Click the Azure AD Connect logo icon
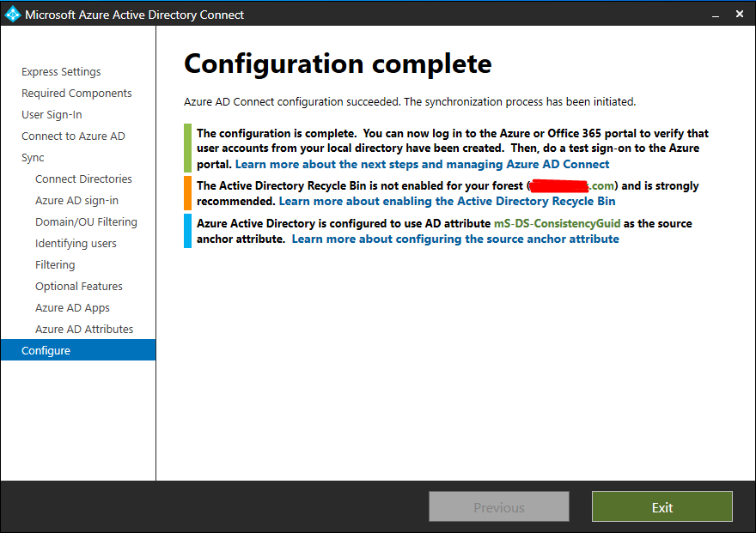Viewport: 756px width, 533px height. [13, 14]
